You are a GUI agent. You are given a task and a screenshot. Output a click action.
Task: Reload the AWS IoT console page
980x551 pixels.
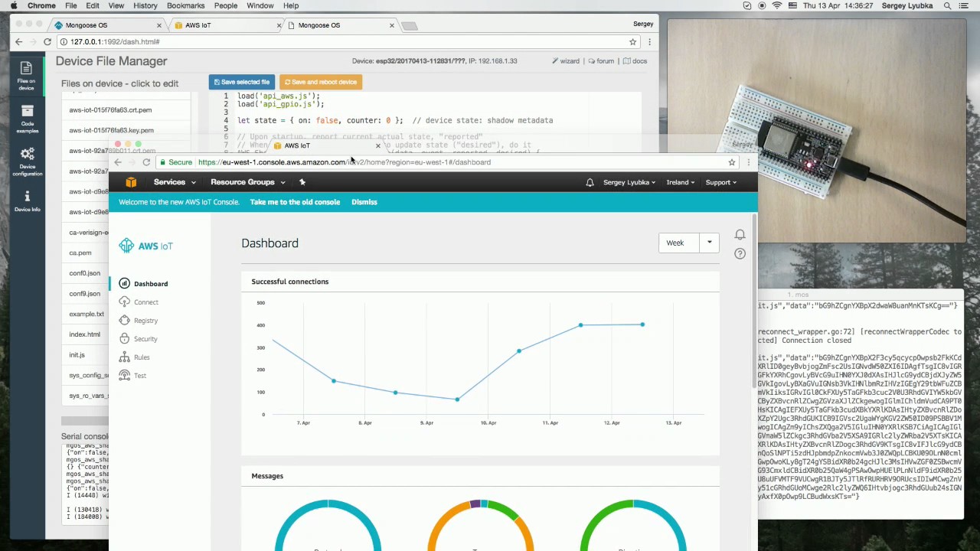tap(146, 162)
